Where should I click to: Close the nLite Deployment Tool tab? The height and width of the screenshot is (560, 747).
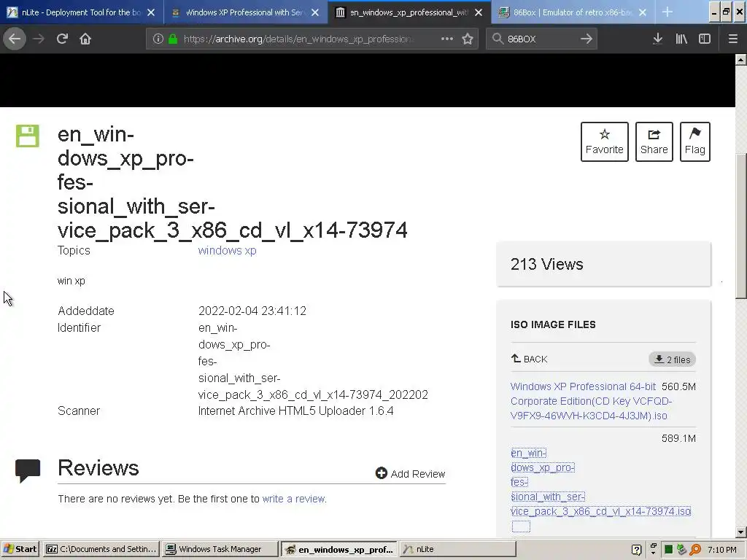tap(151, 12)
